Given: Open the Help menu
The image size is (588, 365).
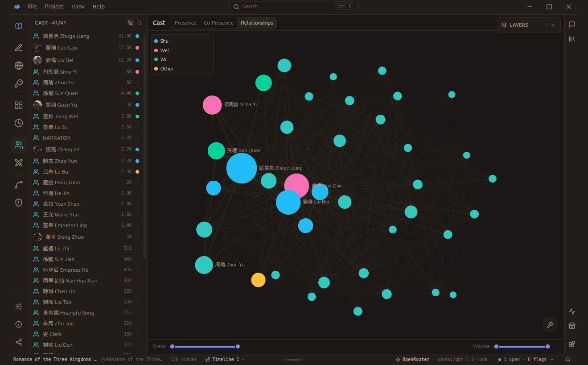Looking at the screenshot, I should tap(99, 7).
